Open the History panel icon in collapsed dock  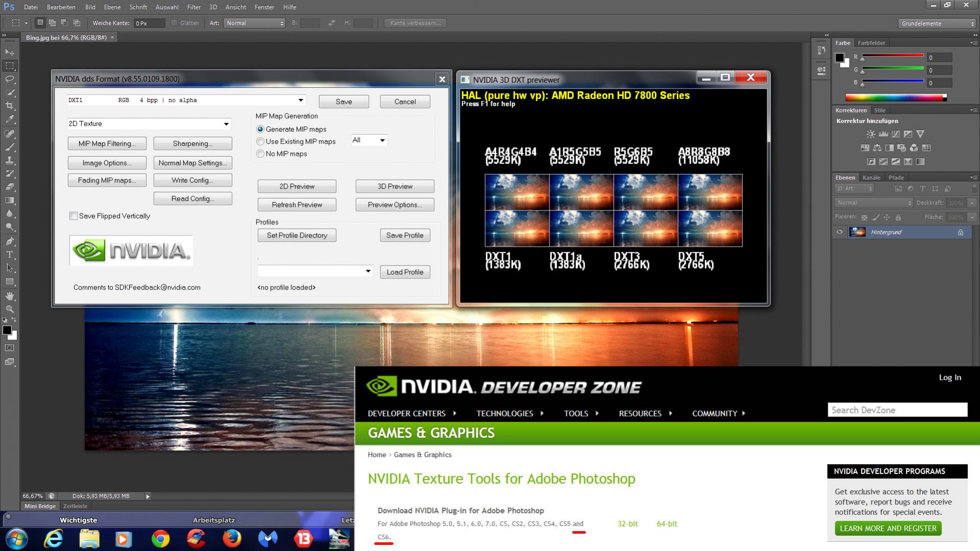pos(821,51)
